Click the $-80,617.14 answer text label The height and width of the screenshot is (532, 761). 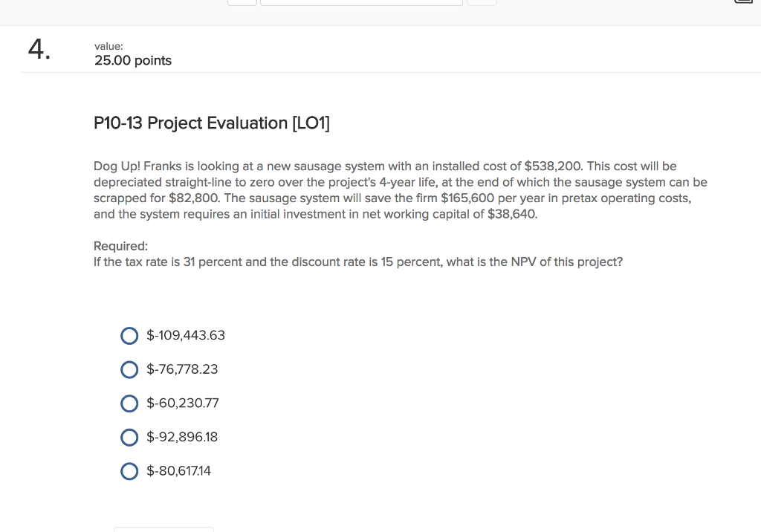pyautogui.click(x=180, y=471)
